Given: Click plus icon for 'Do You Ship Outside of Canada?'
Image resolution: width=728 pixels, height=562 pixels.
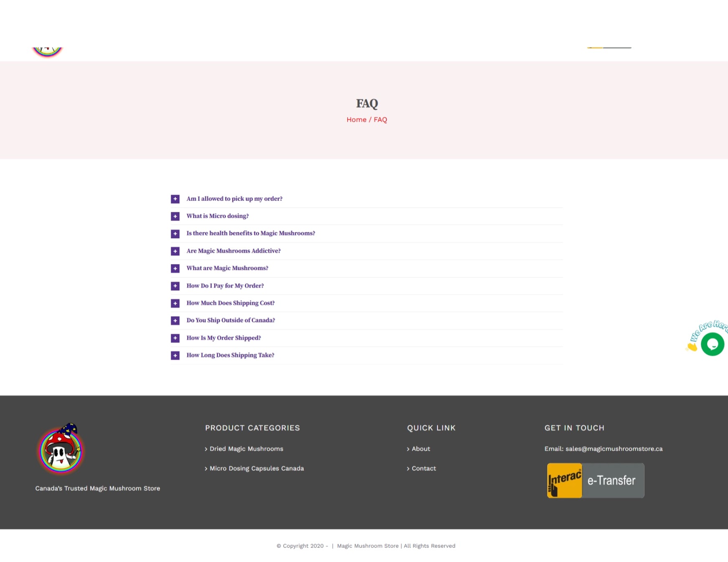Looking at the screenshot, I should click(x=175, y=320).
